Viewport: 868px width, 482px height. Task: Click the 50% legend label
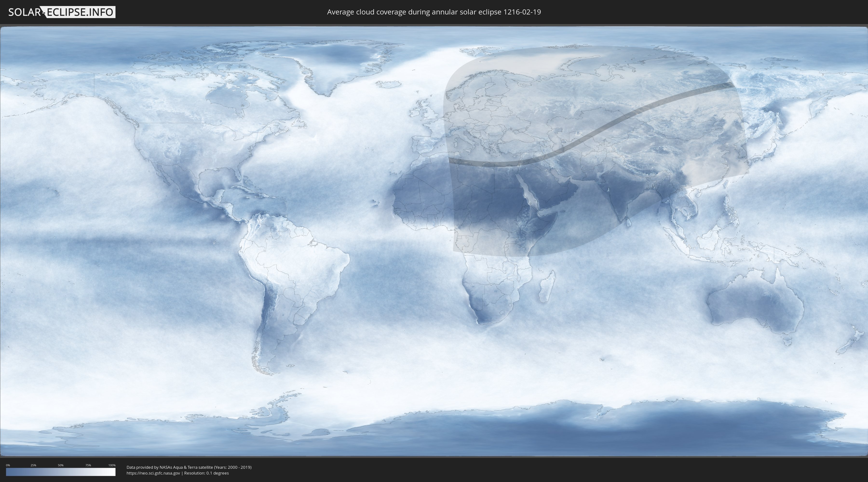61,465
